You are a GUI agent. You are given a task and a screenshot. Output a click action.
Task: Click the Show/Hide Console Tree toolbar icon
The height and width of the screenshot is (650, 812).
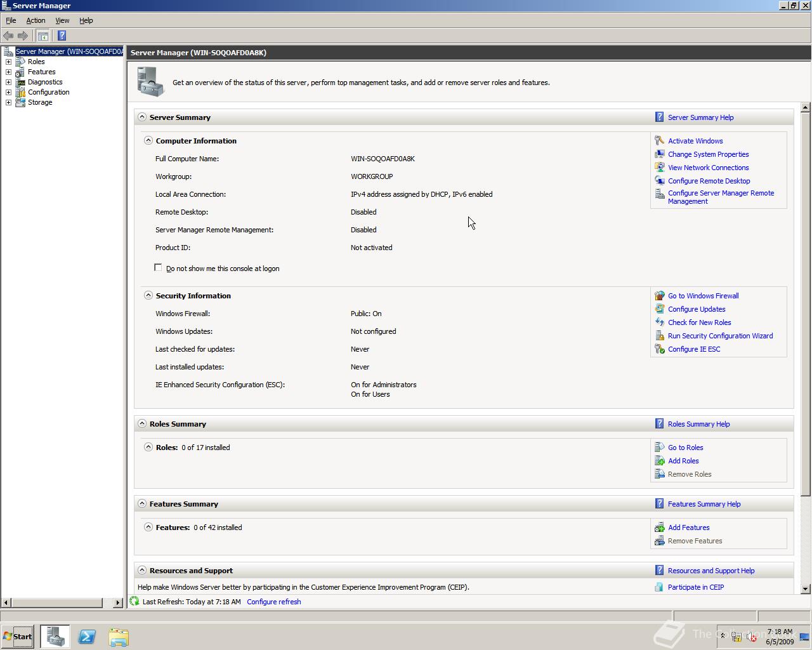click(x=43, y=36)
